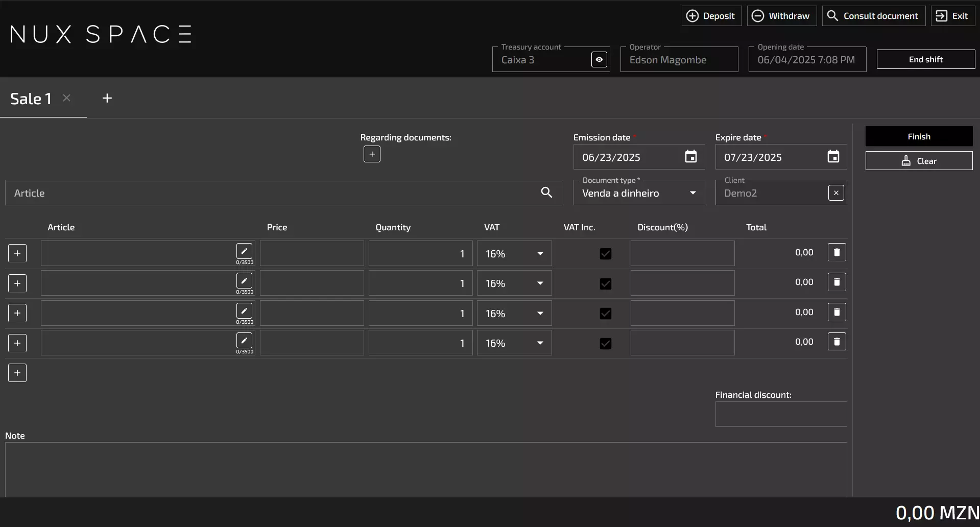The width and height of the screenshot is (980, 527).
Task: Click the Expire date field
Action: pos(781,157)
